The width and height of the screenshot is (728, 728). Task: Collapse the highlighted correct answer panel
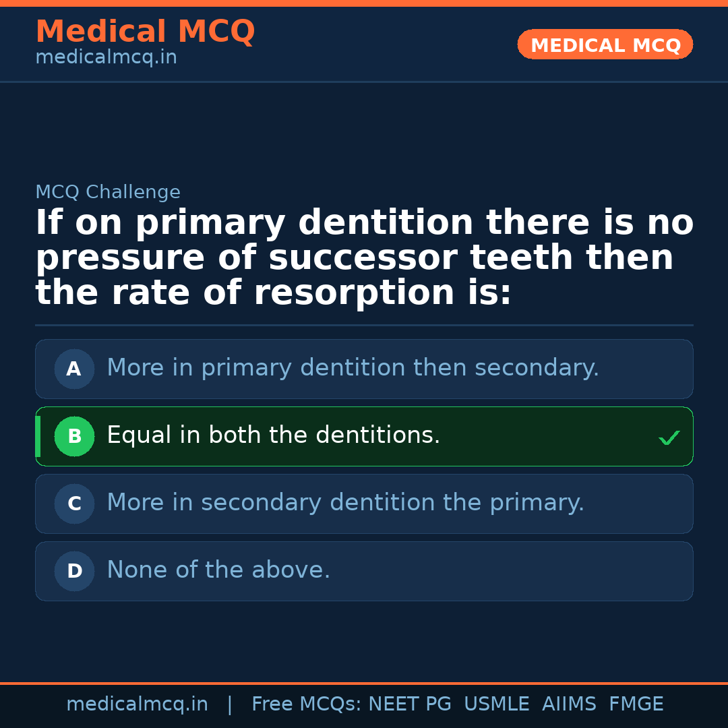(x=364, y=436)
